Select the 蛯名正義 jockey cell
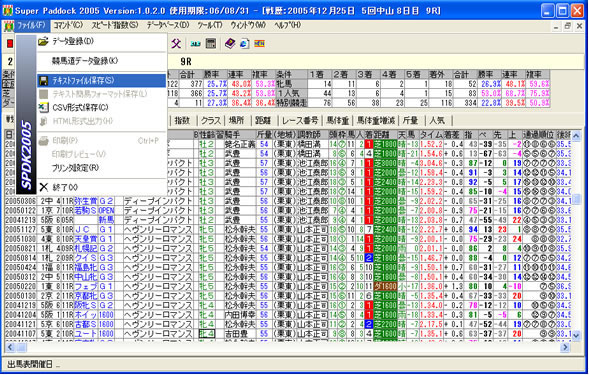This screenshot has height=375, width=589. pyautogui.click(x=240, y=144)
